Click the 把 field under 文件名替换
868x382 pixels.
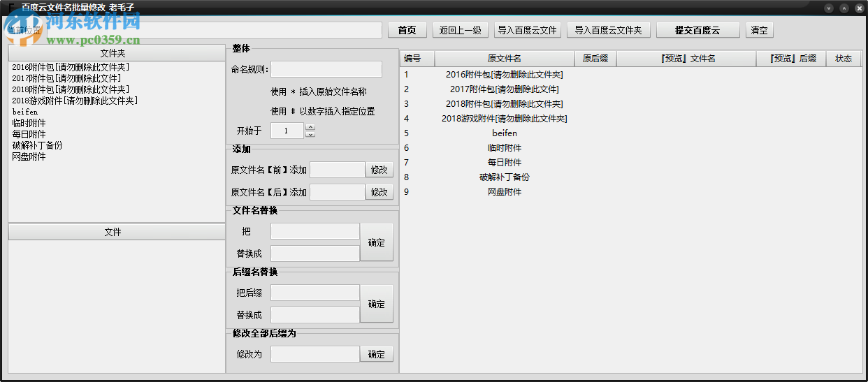tap(315, 231)
